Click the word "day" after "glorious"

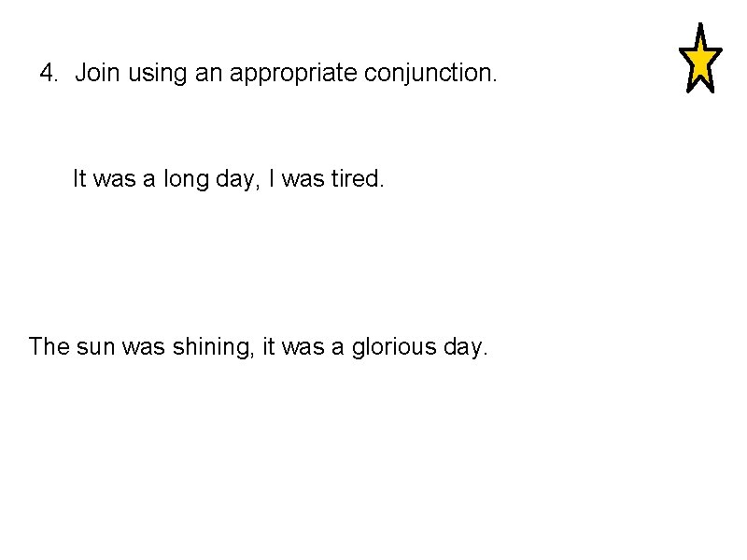pyautogui.click(x=462, y=347)
